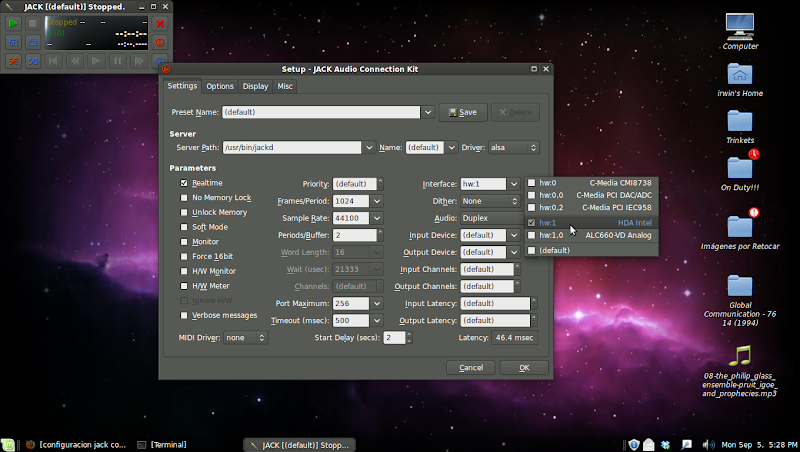Open the Driver dropdown showing alsa

513,148
